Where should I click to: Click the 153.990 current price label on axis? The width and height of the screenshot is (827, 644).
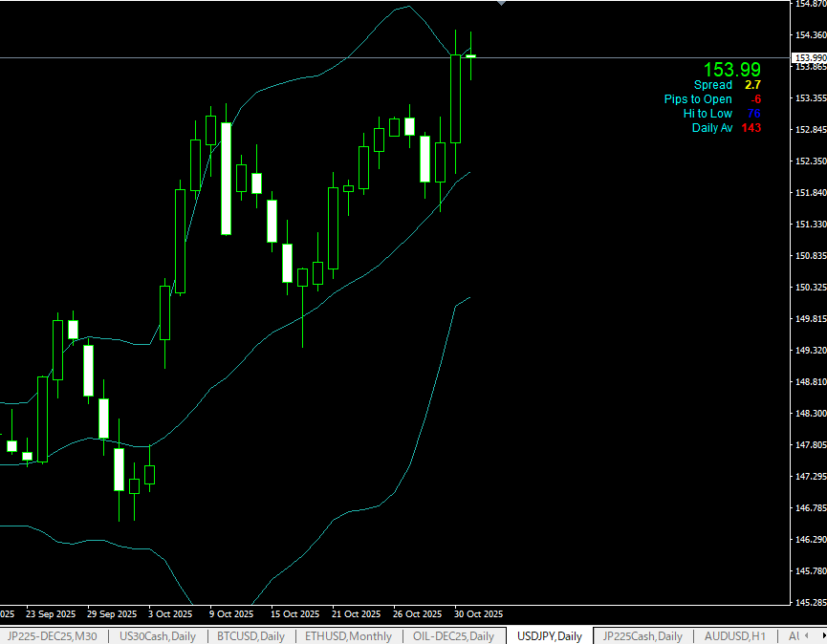pyautogui.click(x=809, y=57)
